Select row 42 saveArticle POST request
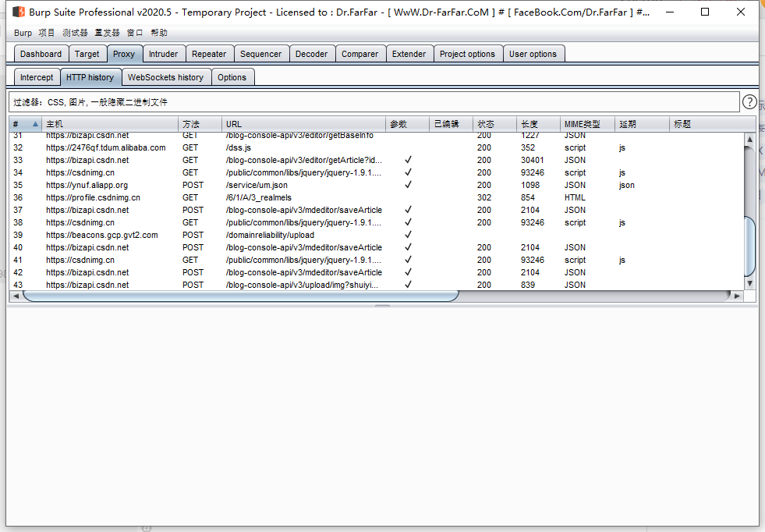 [377, 272]
